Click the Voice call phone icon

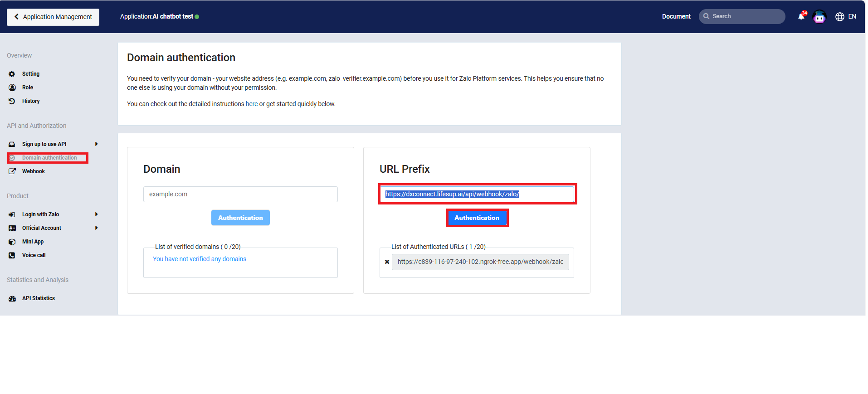coord(12,256)
